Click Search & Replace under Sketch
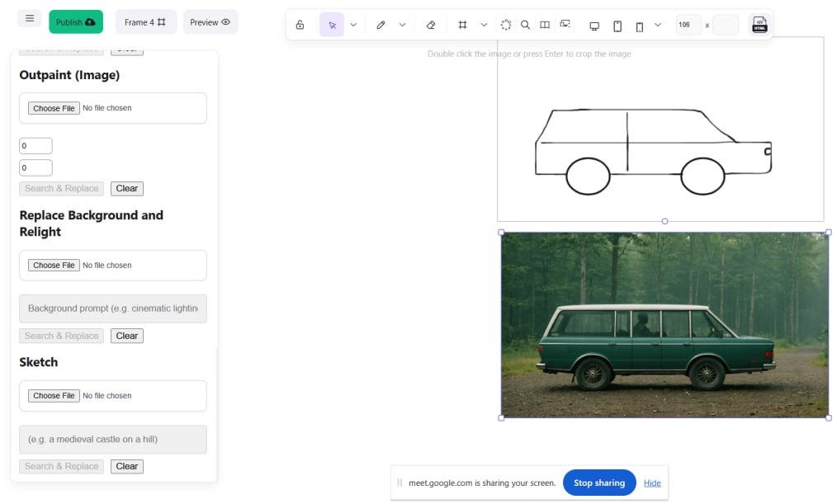Viewport: 837px width, 504px height. click(x=61, y=467)
